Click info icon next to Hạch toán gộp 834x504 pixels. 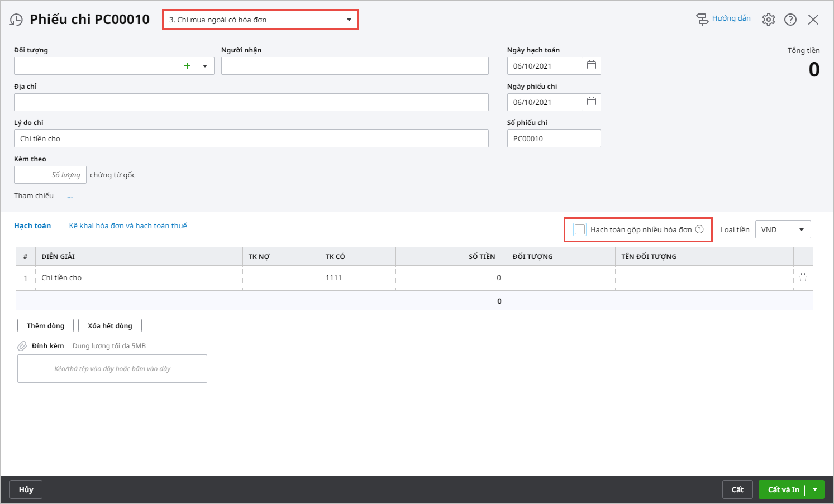pyautogui.click(x=699, y=229)
